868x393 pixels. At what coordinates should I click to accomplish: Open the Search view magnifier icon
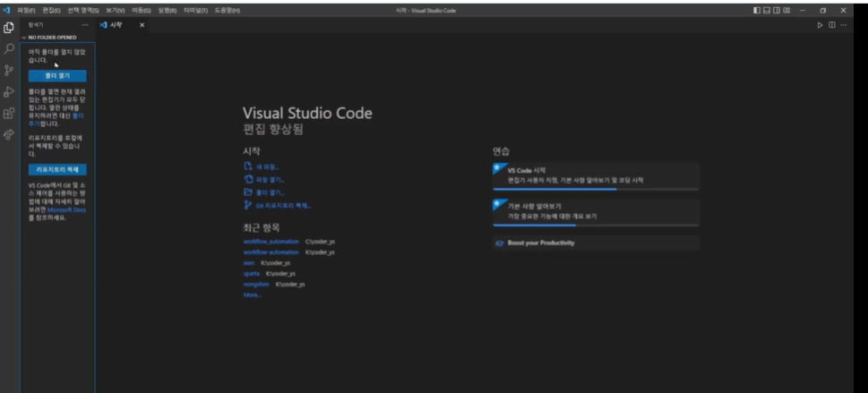(x=9, y=48)
